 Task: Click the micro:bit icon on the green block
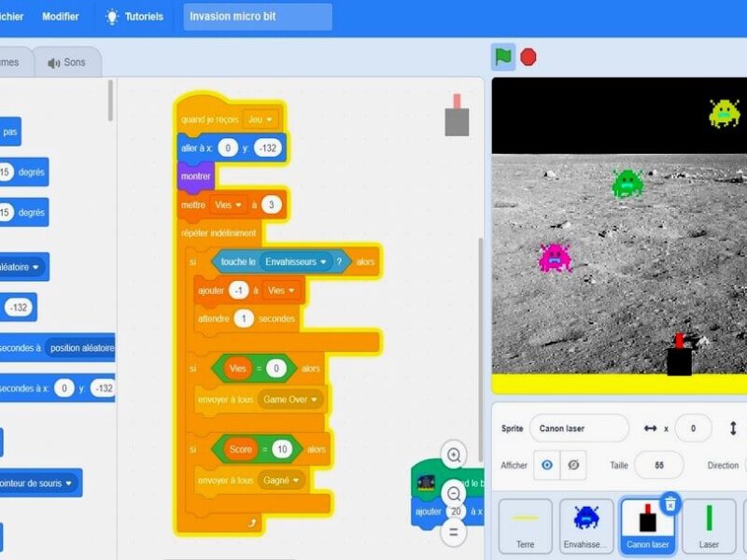426,483
